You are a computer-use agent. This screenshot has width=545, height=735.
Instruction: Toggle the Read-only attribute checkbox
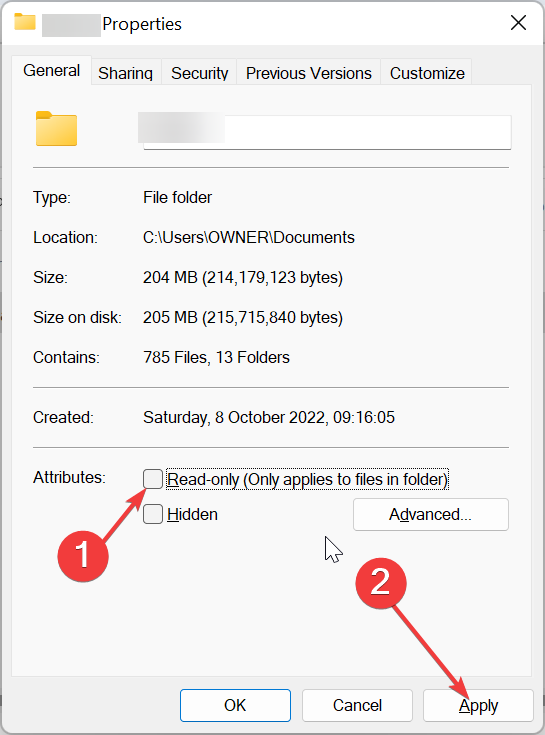point(153,479)
